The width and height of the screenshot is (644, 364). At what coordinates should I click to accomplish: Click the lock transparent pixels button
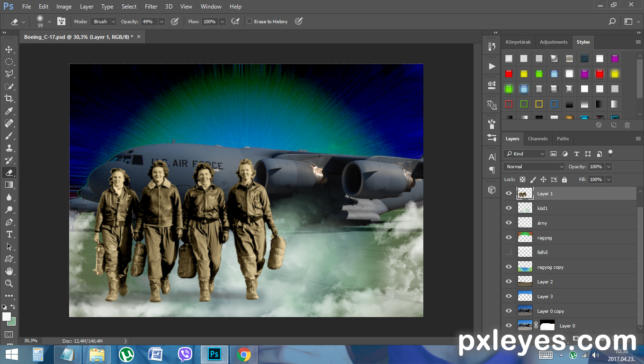pyautogui.click(x=522, y=180)
